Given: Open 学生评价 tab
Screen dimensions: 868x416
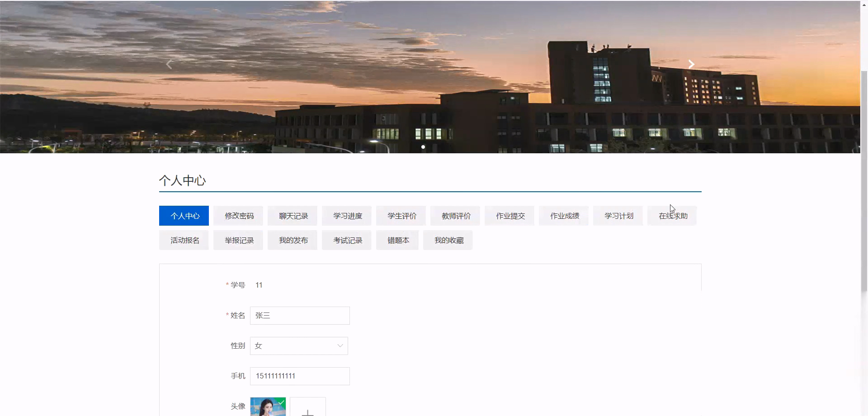Looking at the screenshot, I should tap(401, 216).
